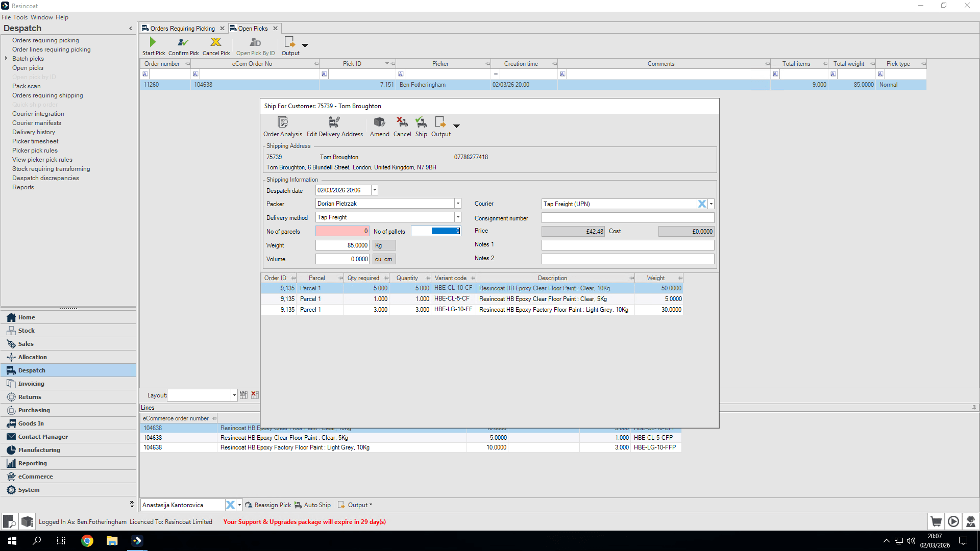This screenshot has height=551, width=980.
Task: Open Chrome from the taskbar
Action: 87,541
